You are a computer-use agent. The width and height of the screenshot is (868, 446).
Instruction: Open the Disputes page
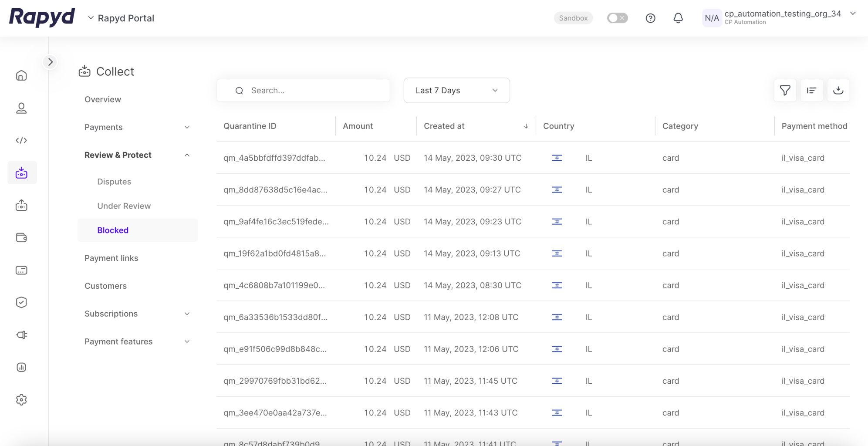114,182
